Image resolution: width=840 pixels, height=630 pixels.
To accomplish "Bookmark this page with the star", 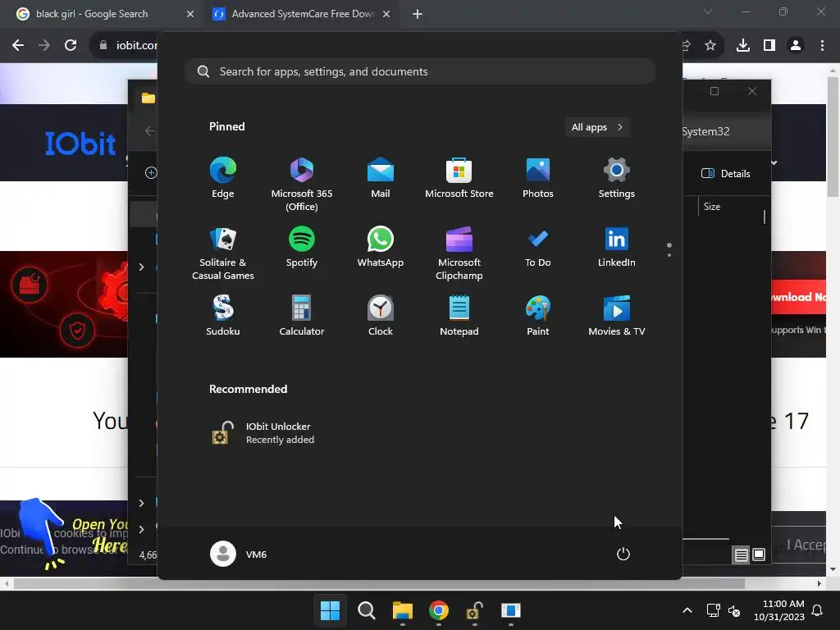I will pos(710,46).
